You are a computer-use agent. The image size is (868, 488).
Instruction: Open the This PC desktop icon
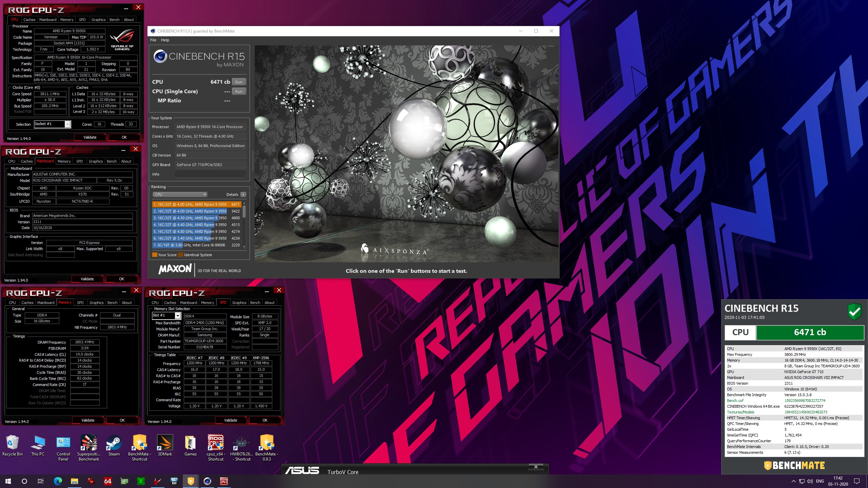click(38, 445)
